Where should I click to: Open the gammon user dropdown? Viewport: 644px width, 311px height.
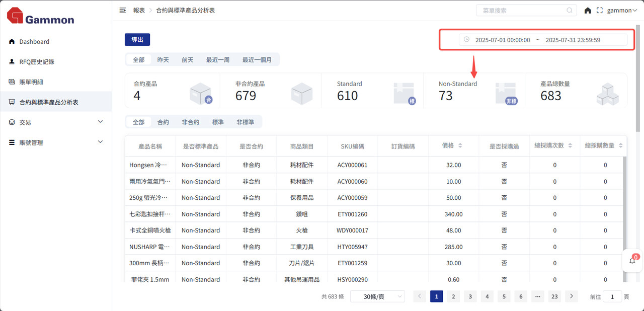pos(622,10)
